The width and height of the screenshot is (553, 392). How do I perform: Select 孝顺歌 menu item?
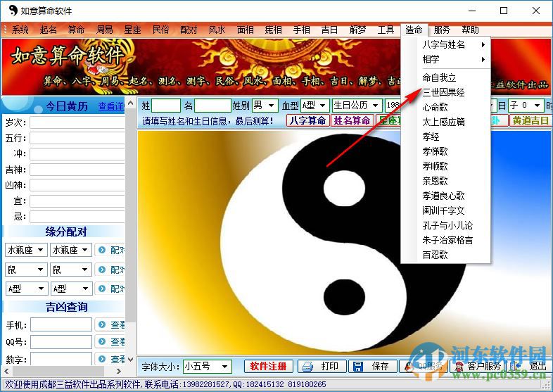[446, 166]
